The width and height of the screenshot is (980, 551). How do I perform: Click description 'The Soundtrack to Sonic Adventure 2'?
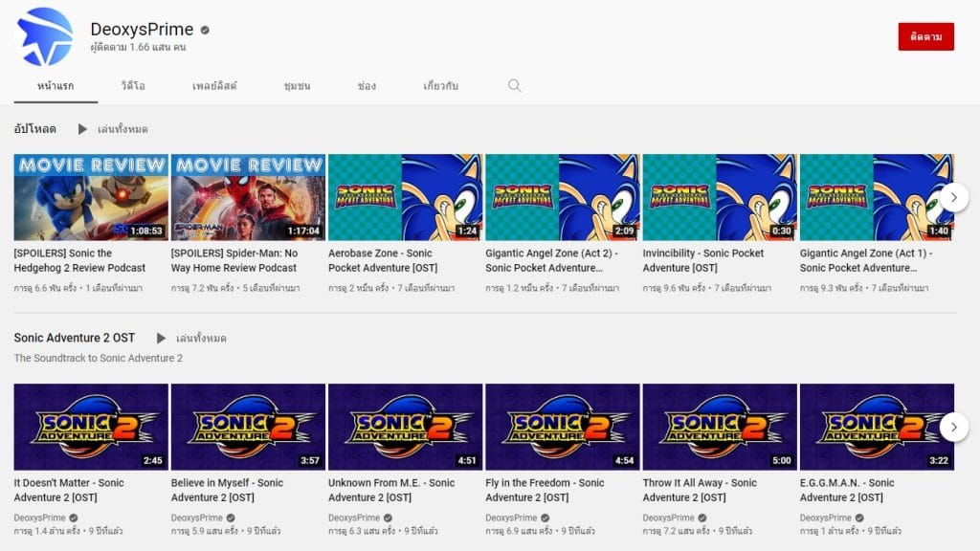pyautogui.click(x=99, y=358)
